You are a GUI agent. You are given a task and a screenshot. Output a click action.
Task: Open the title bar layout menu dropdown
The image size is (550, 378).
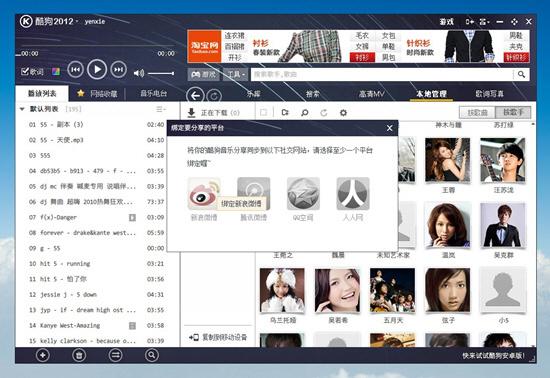[484, 22]
